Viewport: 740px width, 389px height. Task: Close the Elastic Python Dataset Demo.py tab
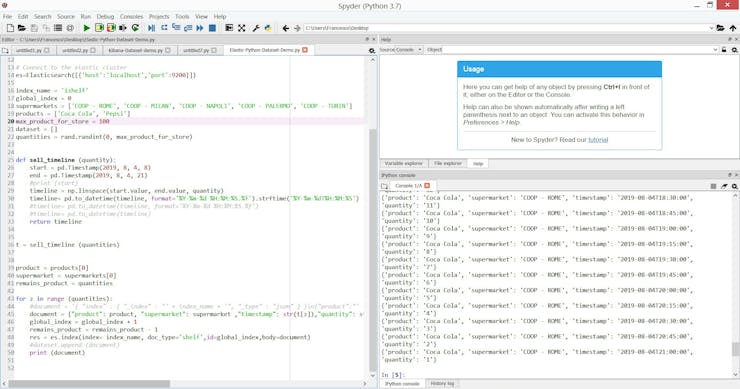tap(305, 50)
